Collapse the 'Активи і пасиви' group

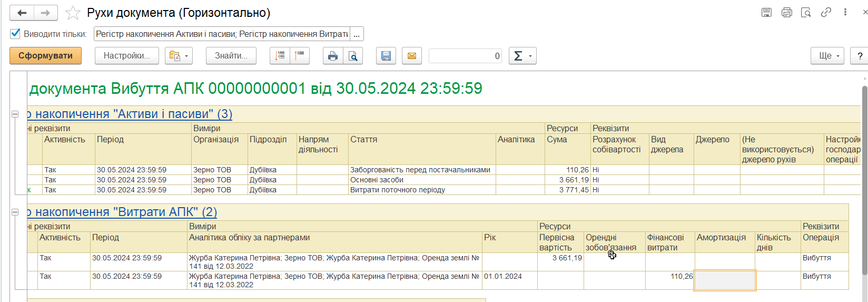tap(15, 114)
